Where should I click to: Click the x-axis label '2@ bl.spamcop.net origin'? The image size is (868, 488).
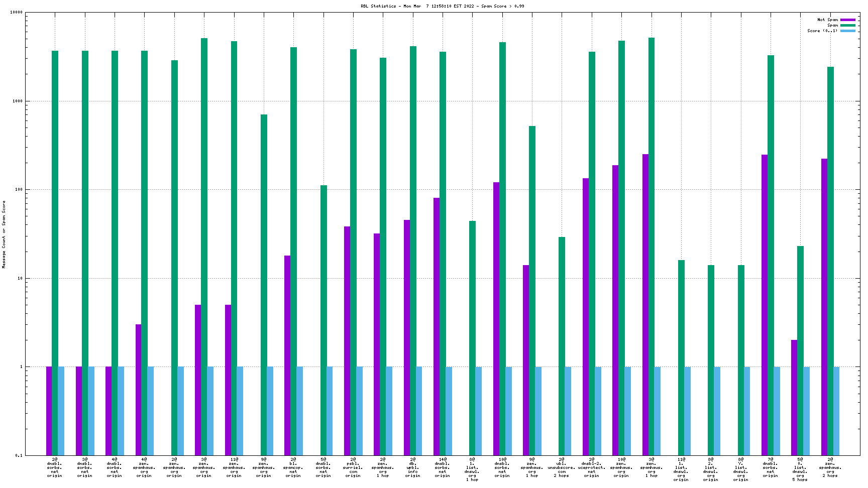pyautogui.click(x=293, y=467)
